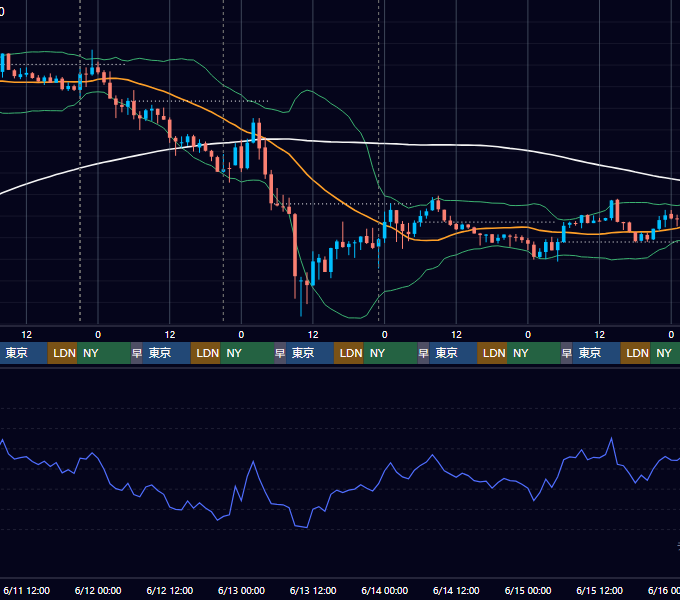Click the LDN session block on 6/15
Viewport: 680px width, 600px height.
pos(636,353)
